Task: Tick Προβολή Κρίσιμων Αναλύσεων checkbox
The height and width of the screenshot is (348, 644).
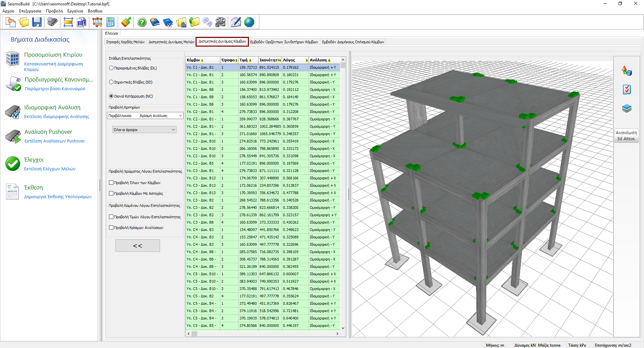Action: click(111, 228)
